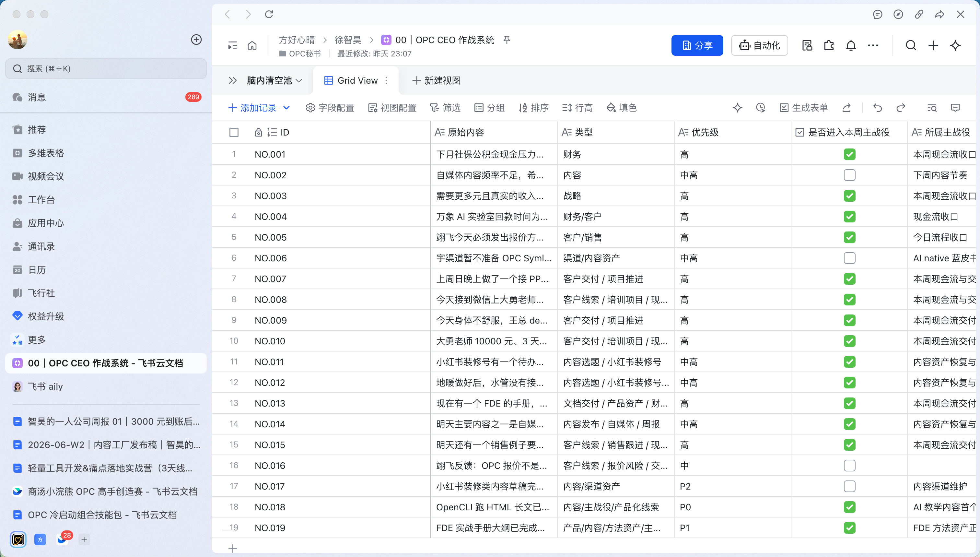Check 本周主战役 checkbox for NO.006
Image resolution: width=980 pixels, height=557 pixels.
[x=850, y=258]
